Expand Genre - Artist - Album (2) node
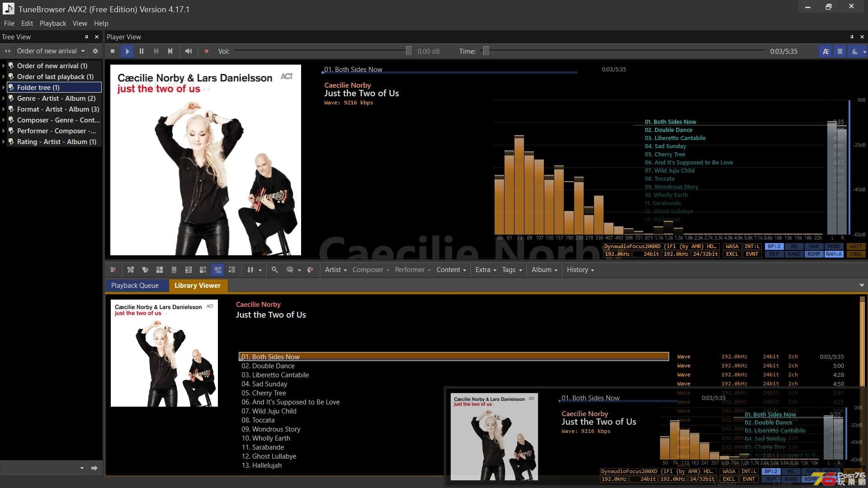Image resolution: width=868 pixels, height=488 pixels. (4, 99)
